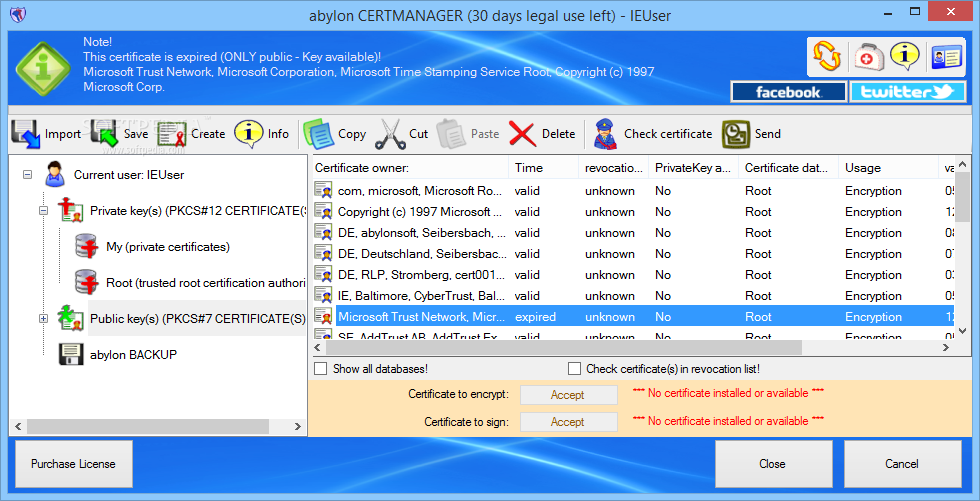
Task: Click the Send toolbar icon
Action: 736,134
